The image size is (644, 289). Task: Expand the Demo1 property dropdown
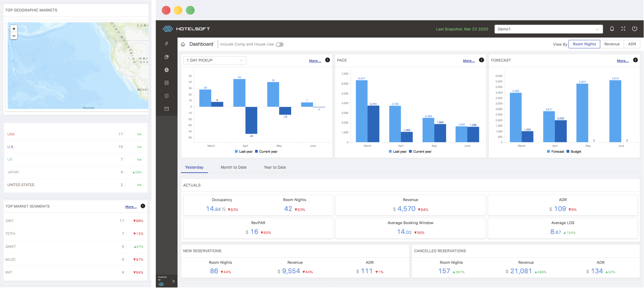click(548, 29)
